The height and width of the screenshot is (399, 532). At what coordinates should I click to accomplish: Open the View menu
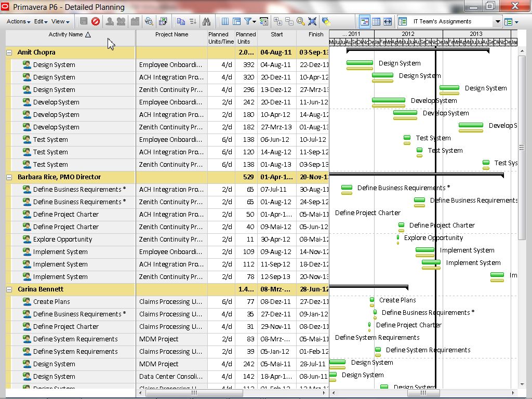[x=60, y=21]
